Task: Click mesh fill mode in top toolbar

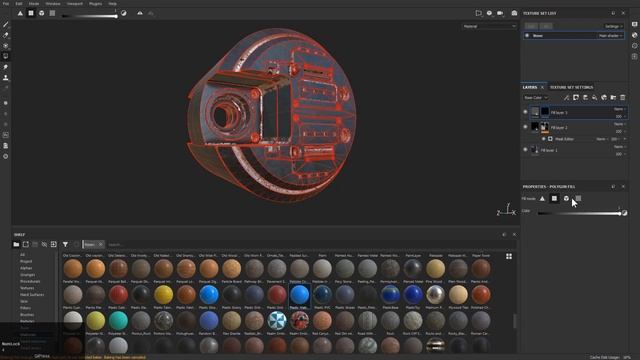Action: click(x=42, y=13)
